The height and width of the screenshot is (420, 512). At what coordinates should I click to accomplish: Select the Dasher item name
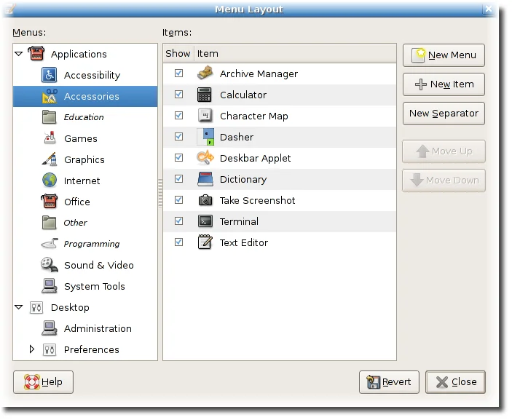237,137
